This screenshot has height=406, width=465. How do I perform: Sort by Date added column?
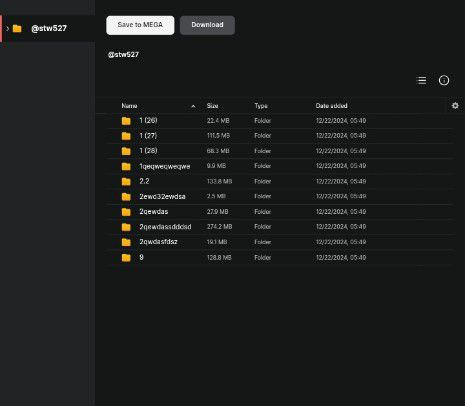pos(331,106)
